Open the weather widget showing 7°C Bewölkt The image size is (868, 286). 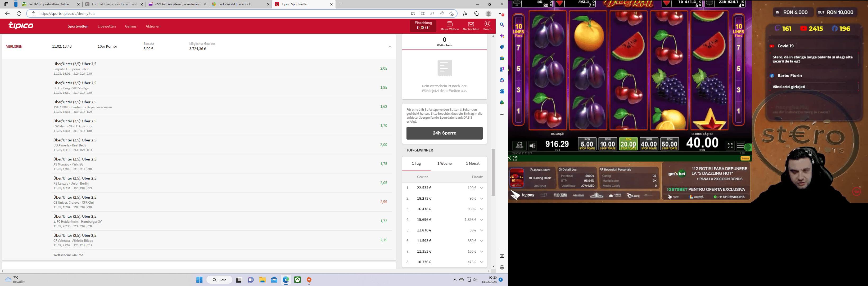pos(15,280)
